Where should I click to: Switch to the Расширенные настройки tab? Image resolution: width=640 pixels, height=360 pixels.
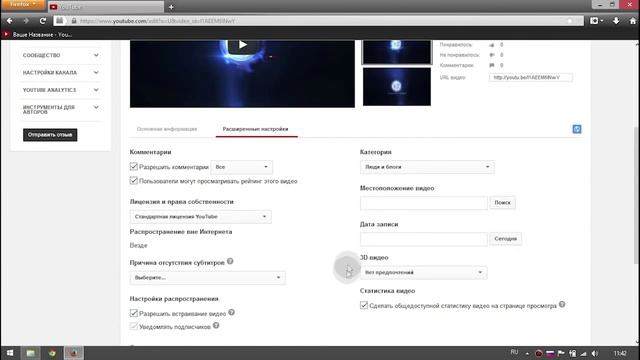coord(256,129)
